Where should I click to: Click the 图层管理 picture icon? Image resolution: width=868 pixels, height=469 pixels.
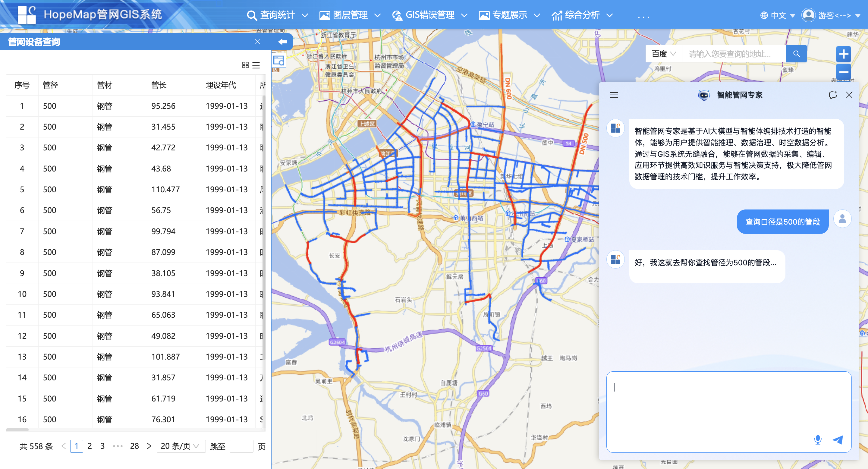[x=325, y=15]
